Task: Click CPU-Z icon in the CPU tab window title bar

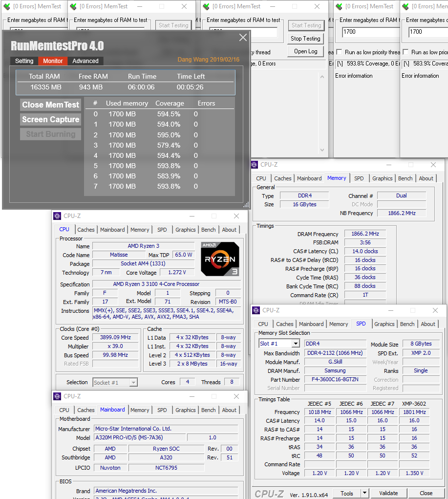Action: click(57, 216)
